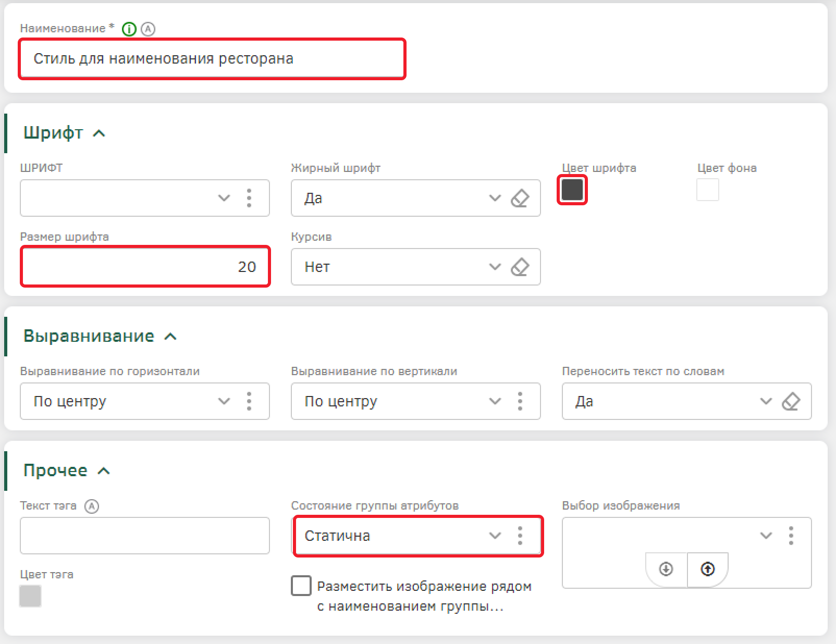Viewport: 836px width, 644px height.
Task: Click the white Цвет фона color swatch
Action: click(x=707, y=190)
